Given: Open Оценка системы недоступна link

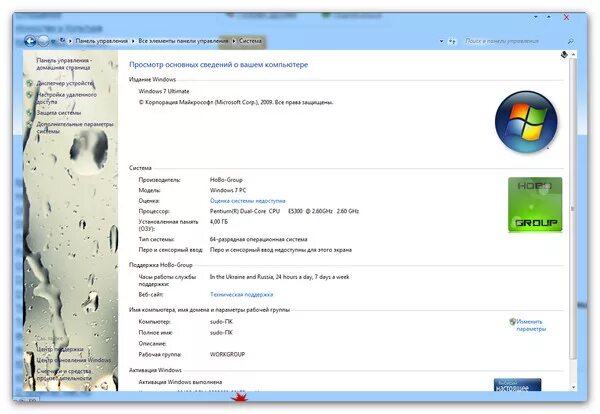Looking at the screenshot, I should click(x=248, y=200).
